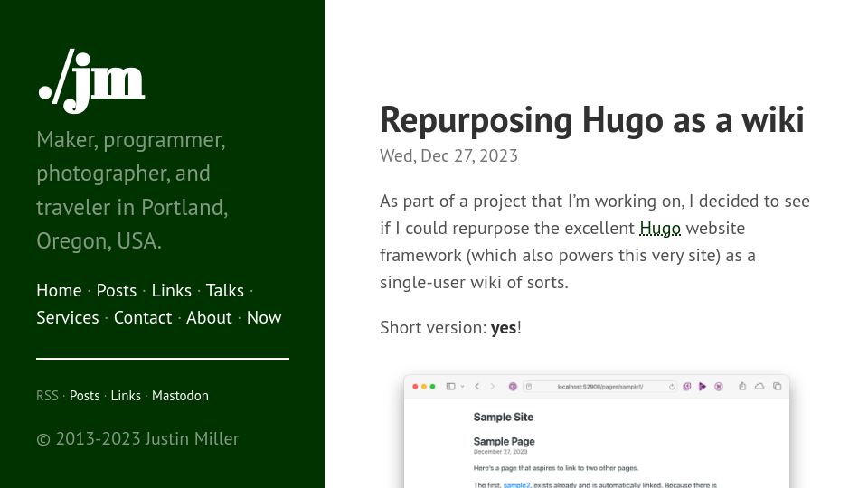868x488 pixels.
Task: Go to the About page
Action: click(209, 317)
